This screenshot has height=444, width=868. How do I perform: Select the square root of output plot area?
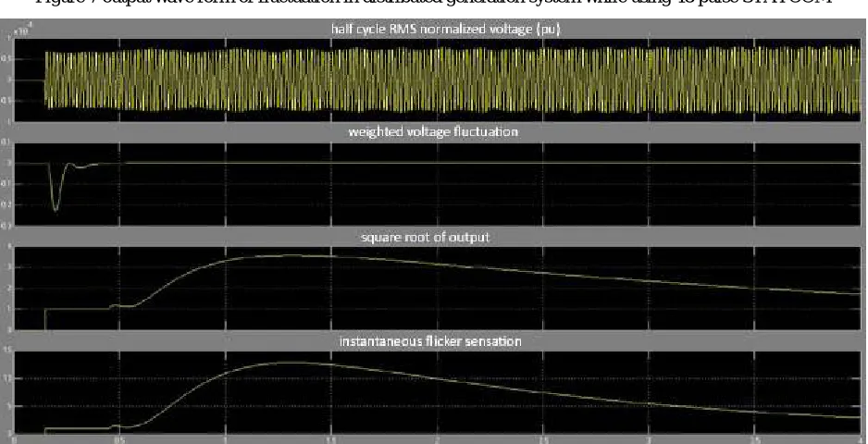(438, 289)
